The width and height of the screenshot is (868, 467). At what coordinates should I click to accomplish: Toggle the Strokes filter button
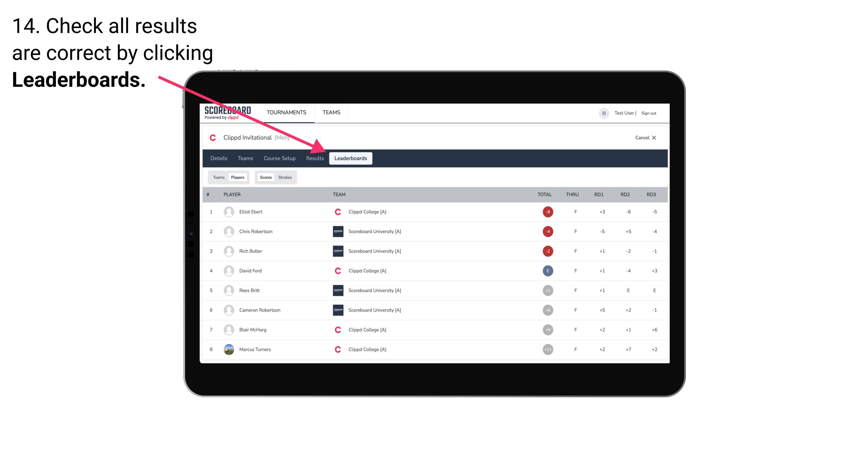tap(285, 177)
